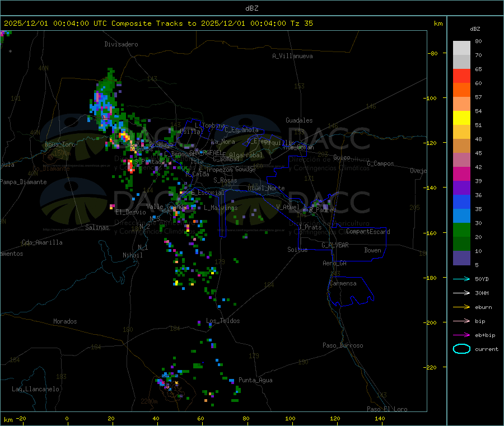Viewport: 504px width, 426px height.
Task: Click the 0 km horizontal axis tick
Action: click(67, 418)
